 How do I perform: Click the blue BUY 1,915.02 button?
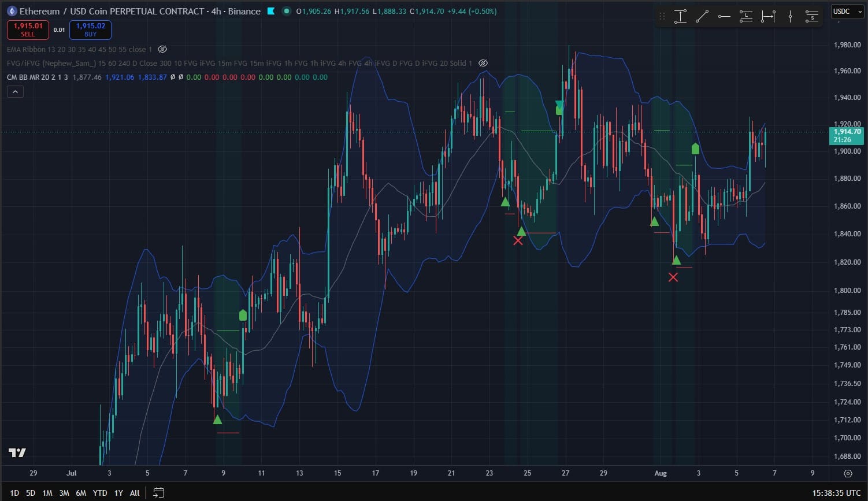90,29
